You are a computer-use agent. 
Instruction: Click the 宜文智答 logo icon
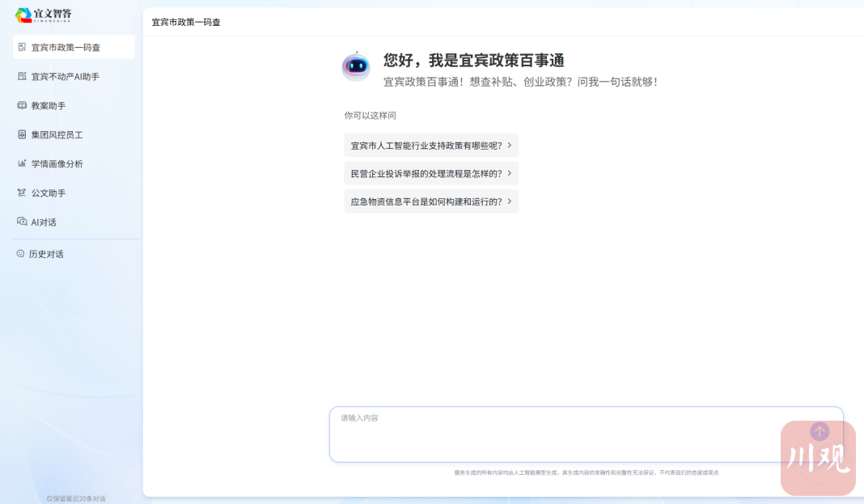23,15
